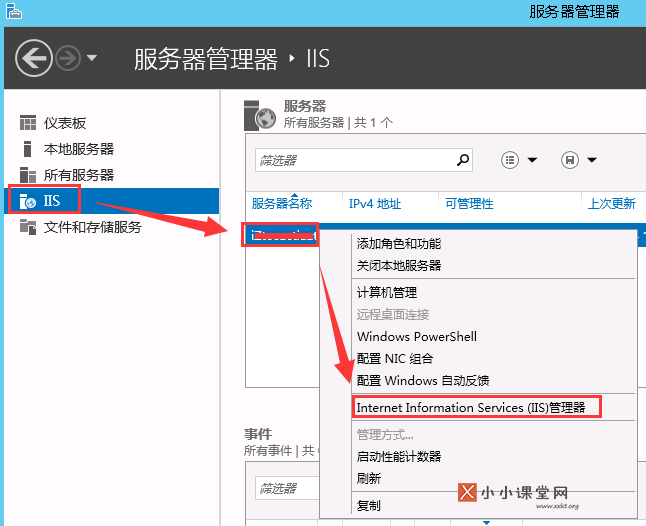646x526 pixels.
Task: Select 所有服务器 in the sidebar
Action: (79, 175)
